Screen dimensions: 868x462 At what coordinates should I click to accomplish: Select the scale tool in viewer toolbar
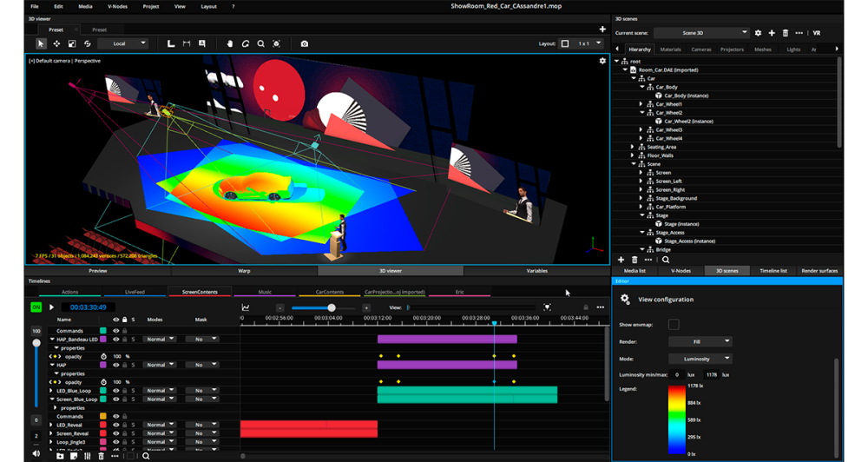[x=72, y=43]
